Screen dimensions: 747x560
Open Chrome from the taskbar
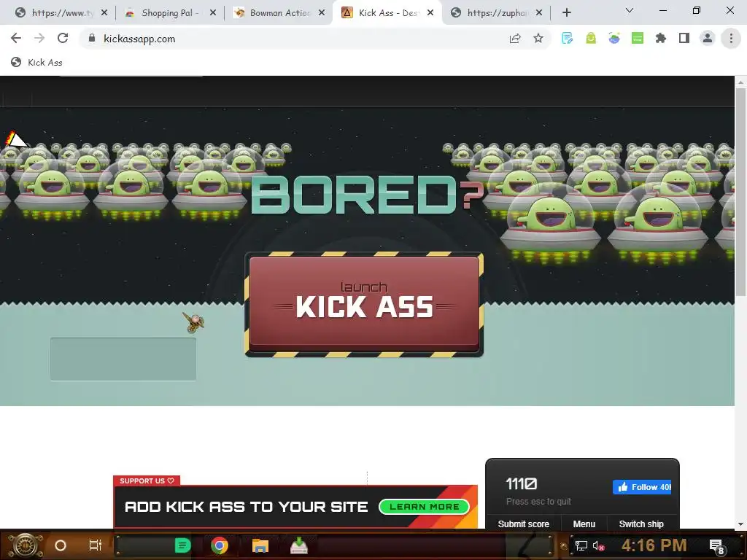(220, 545)
